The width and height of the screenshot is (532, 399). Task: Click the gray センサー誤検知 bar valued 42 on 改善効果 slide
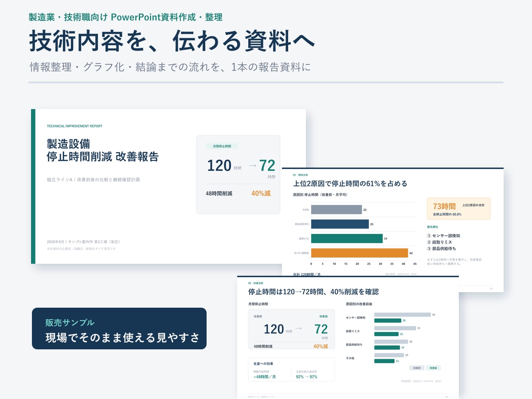click(x=403, y=315)
